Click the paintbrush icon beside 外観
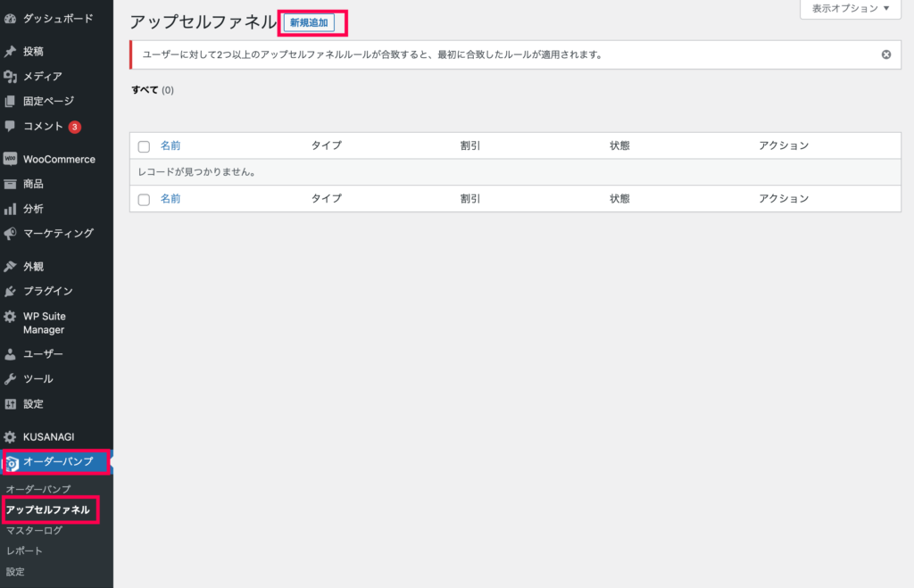 10,266
